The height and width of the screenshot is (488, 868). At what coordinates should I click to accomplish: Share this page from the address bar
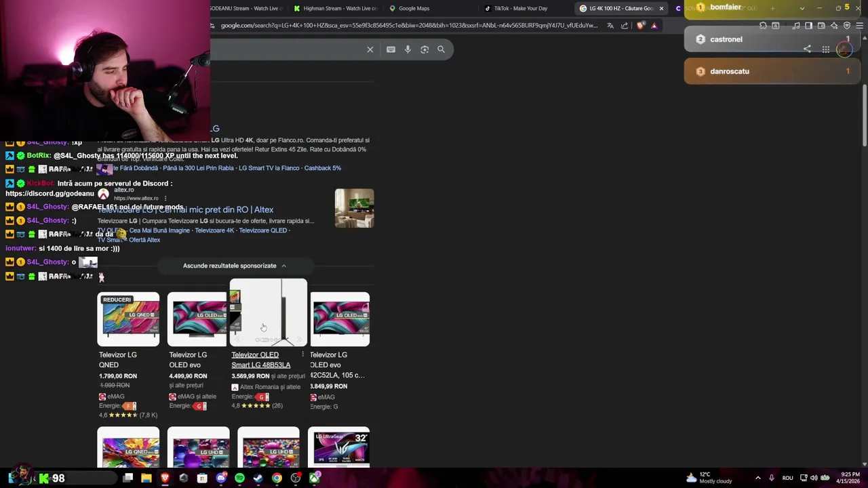[625, 26]
